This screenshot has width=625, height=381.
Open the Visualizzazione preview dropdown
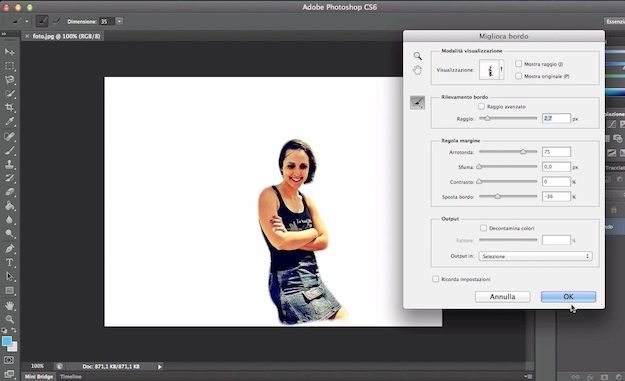point(491,70)
